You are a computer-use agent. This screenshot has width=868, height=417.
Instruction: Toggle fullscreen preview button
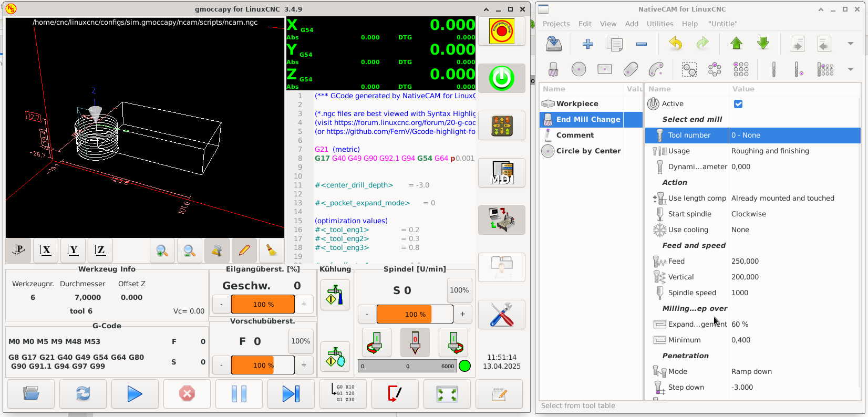tap(447, 394)
